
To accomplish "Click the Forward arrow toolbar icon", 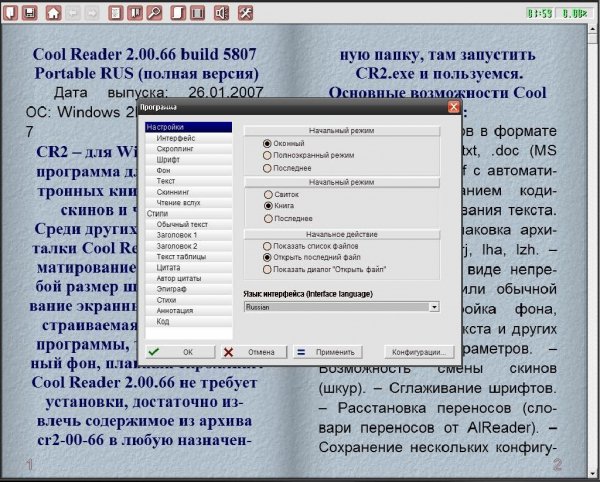I will click(x=92, y=13).
